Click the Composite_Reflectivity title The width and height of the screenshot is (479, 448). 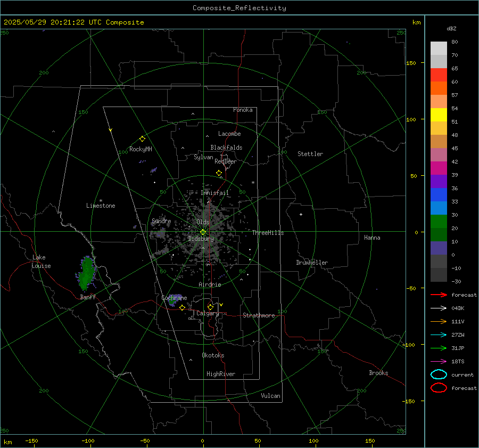239,8
